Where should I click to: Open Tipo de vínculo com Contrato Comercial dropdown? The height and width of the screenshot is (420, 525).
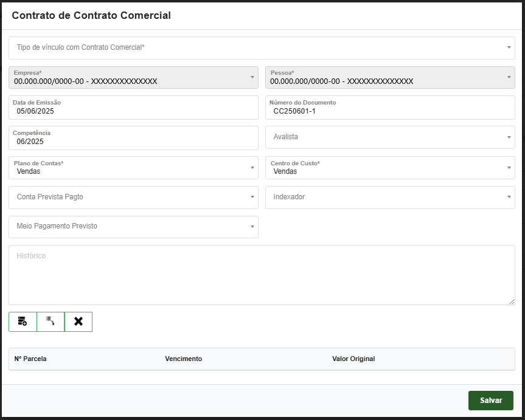pos(262,47)
